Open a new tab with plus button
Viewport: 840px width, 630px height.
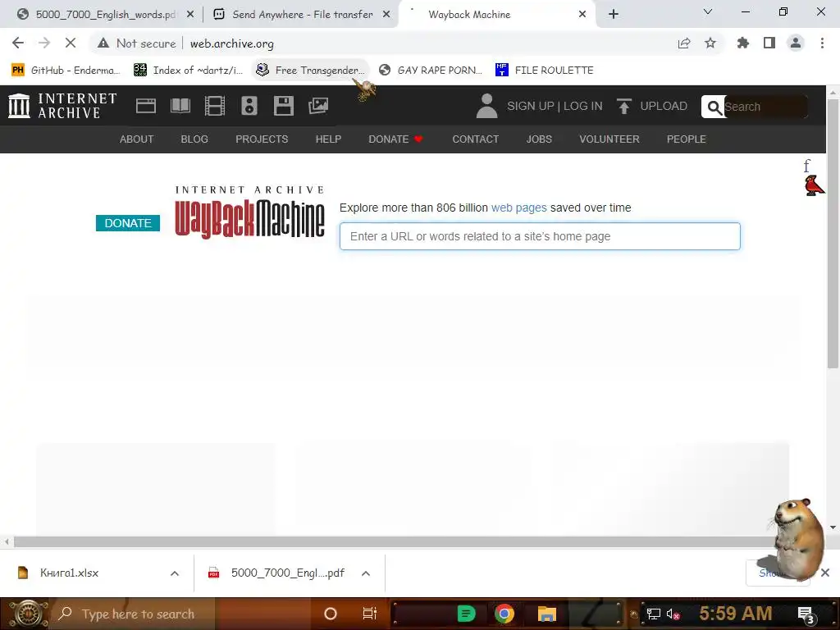[x=614, y=14]
